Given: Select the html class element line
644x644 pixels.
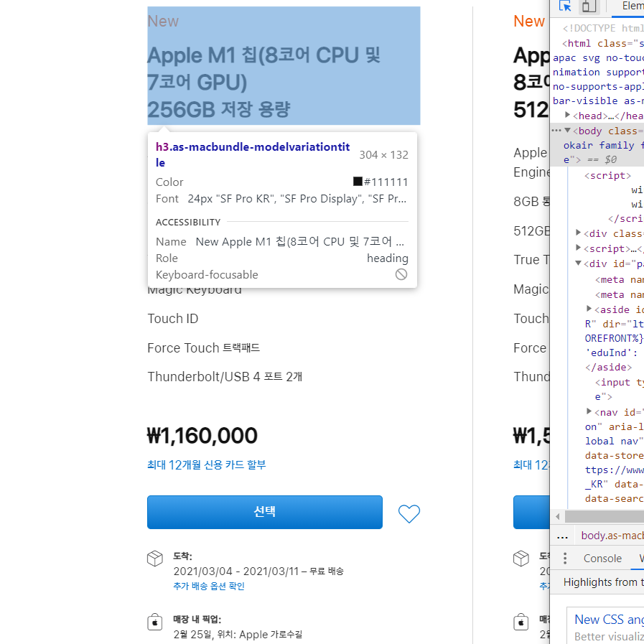Looking at the screenshot, I should point(603,43).
